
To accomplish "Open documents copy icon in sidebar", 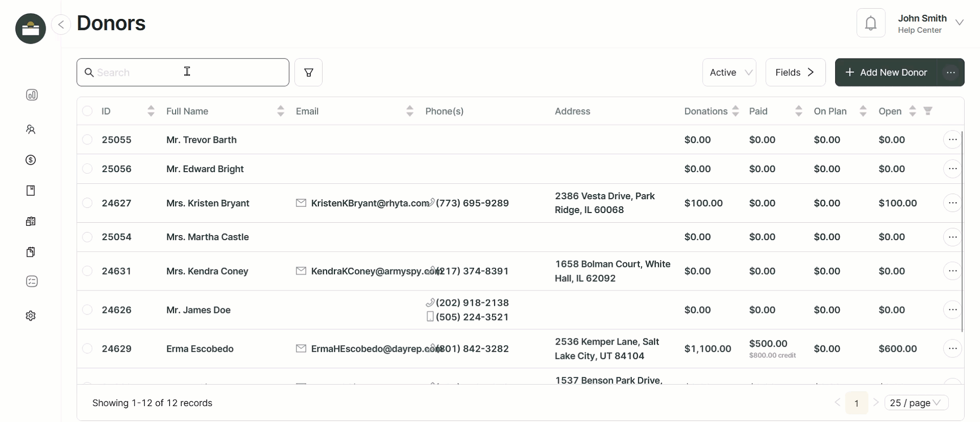I will [31, 252].
